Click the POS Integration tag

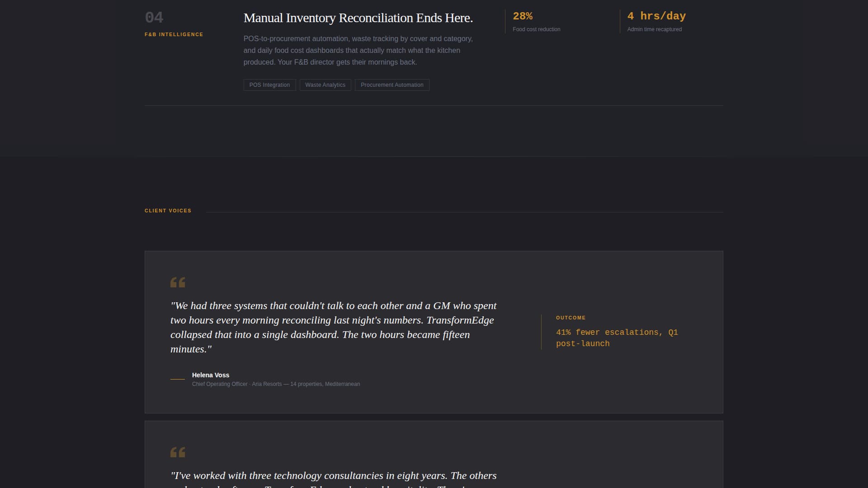pos(269,85)
